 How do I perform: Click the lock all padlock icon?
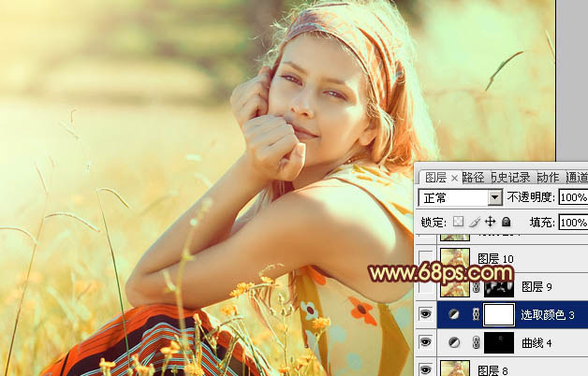point(507,222)
